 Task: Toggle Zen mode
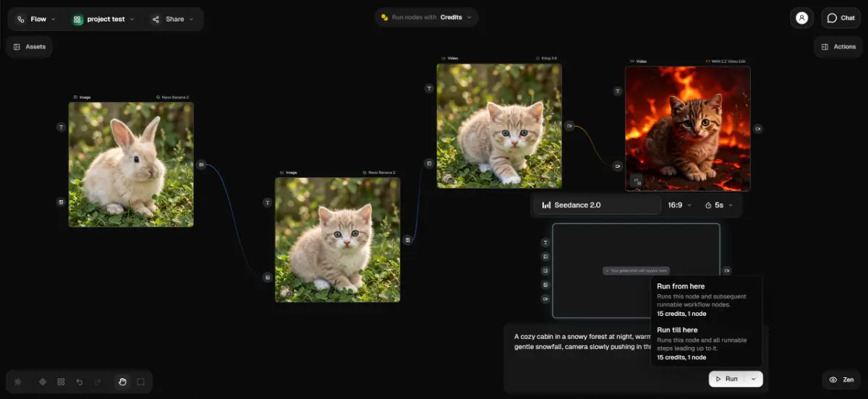842,379
